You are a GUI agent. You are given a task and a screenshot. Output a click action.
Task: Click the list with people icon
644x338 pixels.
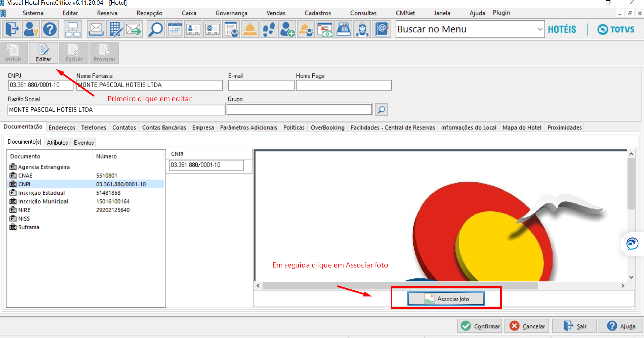[x=231, y=29]
